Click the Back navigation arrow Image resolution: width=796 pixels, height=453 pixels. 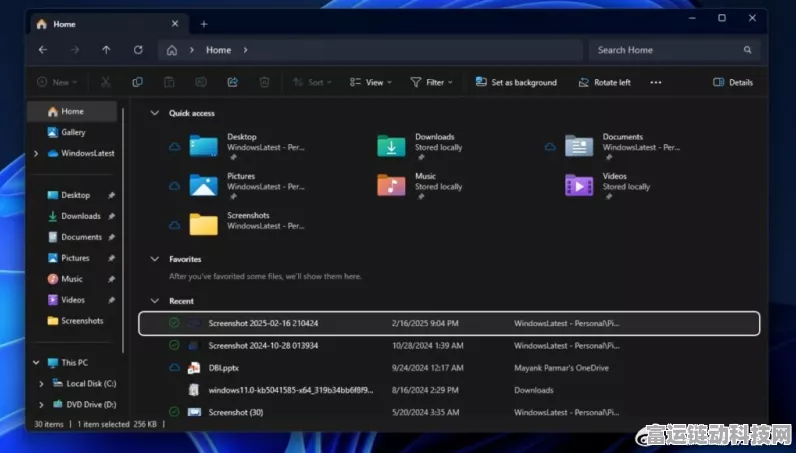click(43, 50)
